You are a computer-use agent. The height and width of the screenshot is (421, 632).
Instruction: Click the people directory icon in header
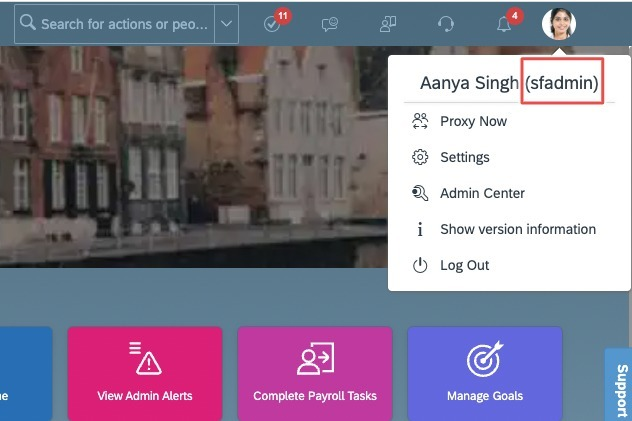(388, 24)
